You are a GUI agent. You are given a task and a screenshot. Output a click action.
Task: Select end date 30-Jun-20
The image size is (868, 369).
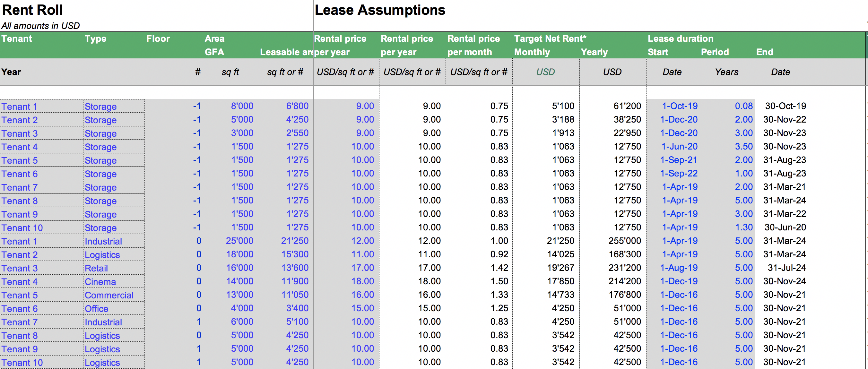pos(785,227)
